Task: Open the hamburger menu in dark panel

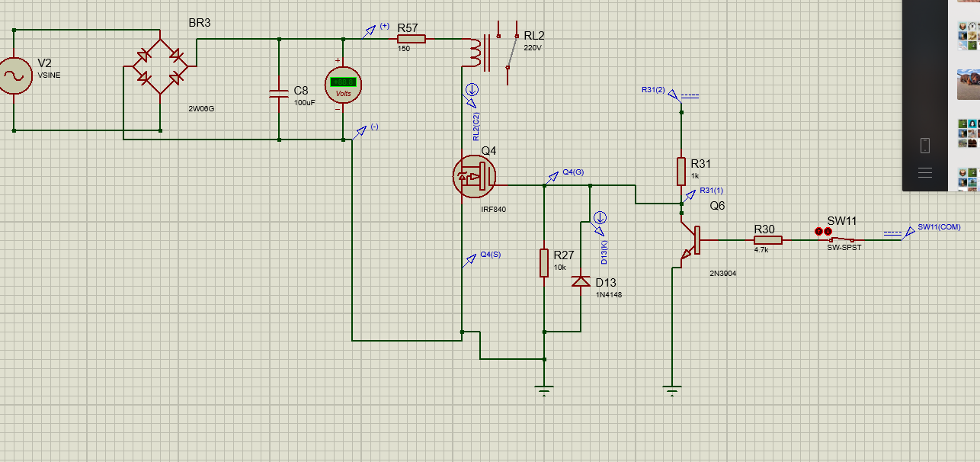Action: coord(925,173)
